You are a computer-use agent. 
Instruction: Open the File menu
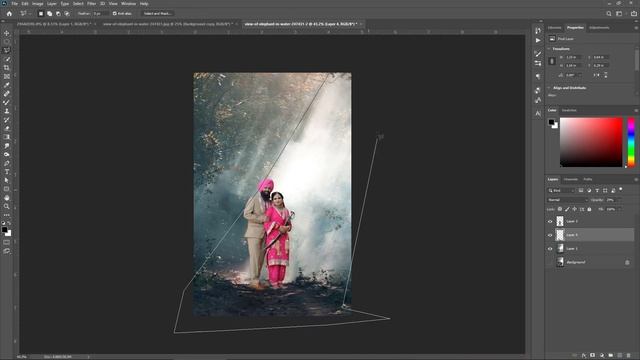click(15, 4)
